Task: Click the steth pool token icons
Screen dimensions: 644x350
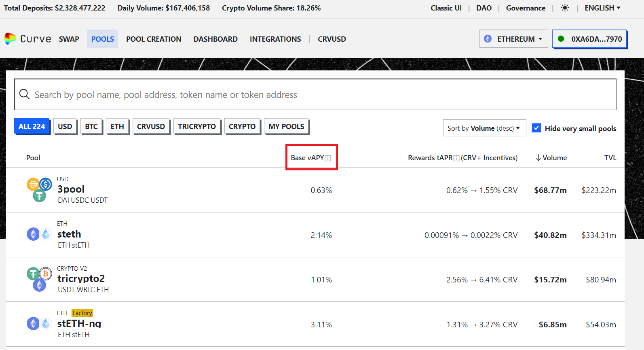Action: (39, 234)
